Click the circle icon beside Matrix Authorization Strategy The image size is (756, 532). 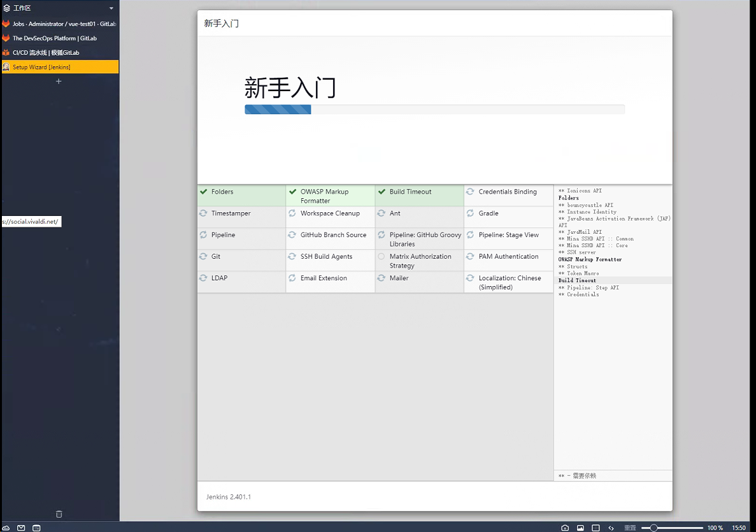(x=382, y=256)
